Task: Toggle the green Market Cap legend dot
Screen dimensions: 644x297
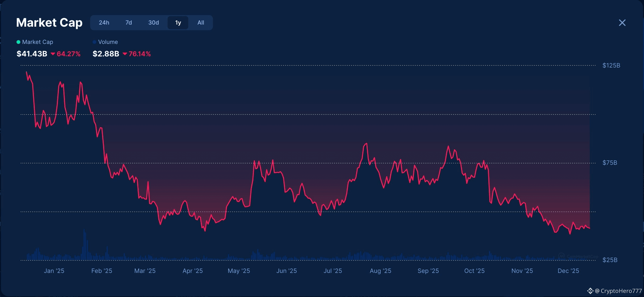Action: click(18, 42)
